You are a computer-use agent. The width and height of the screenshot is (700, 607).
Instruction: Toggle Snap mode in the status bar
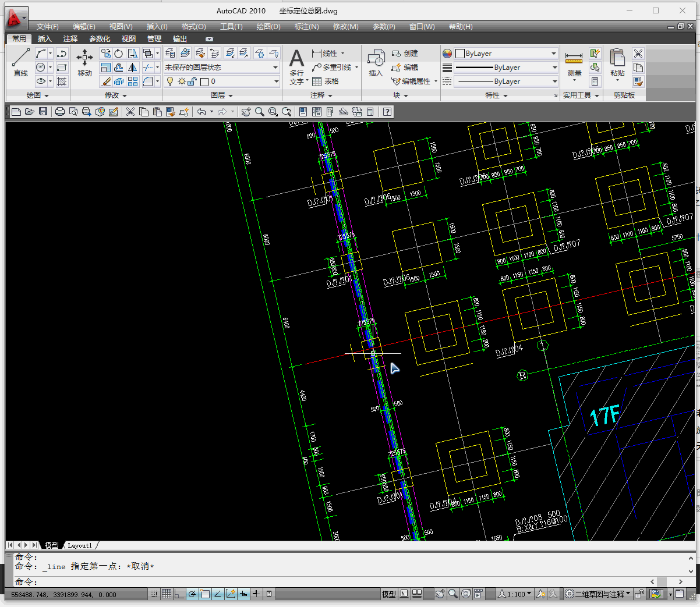point(153,594)
